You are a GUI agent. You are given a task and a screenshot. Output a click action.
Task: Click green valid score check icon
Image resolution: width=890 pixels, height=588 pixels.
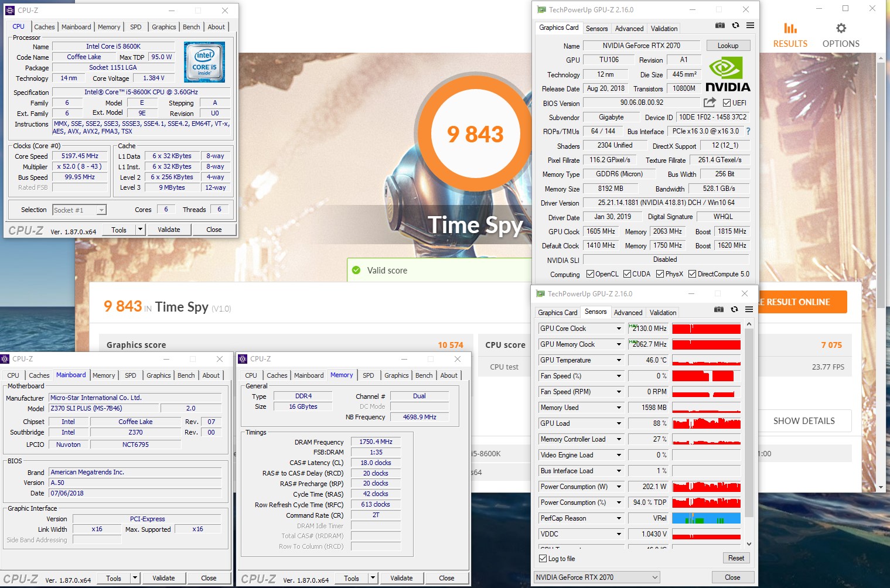pyautogui.click(x=356, y=270)
